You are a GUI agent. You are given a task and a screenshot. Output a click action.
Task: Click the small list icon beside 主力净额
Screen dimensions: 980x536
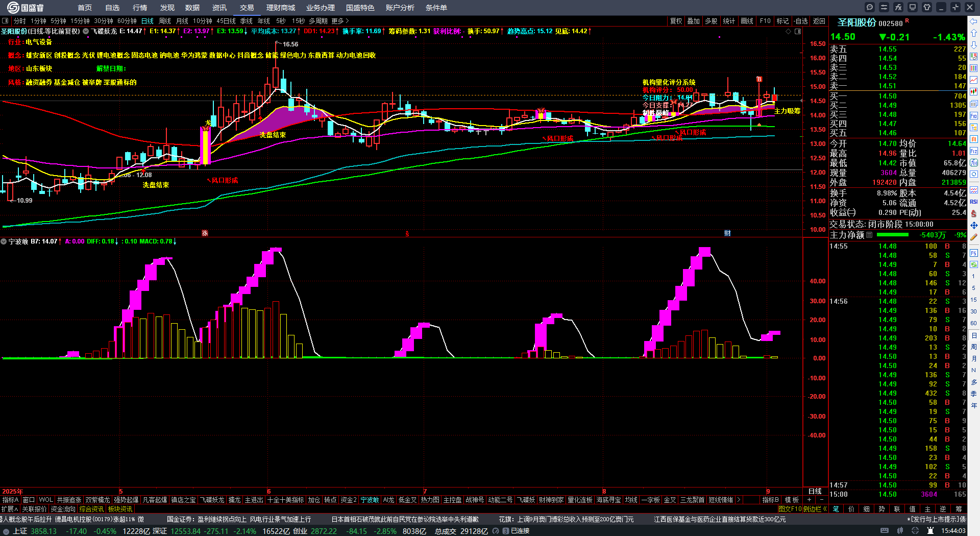869,235
